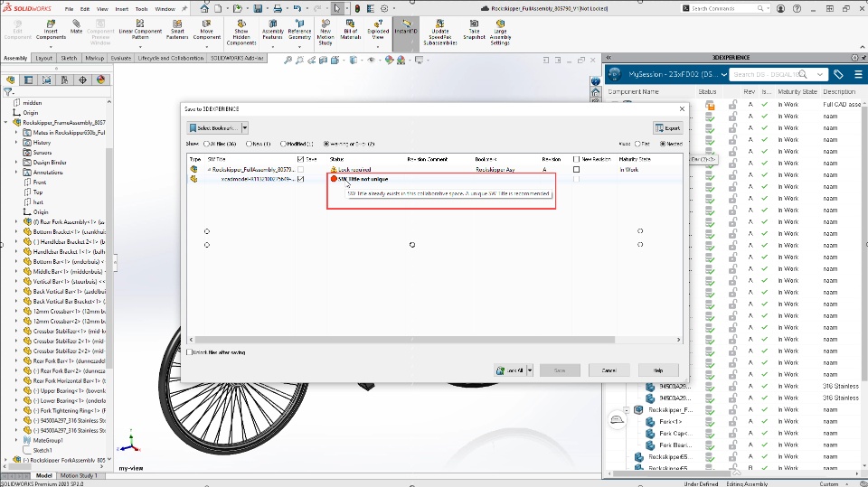Viewport: 868px width, 487px height.
Task: Click the Move Component tool
Action: click(x=206, y=30)
